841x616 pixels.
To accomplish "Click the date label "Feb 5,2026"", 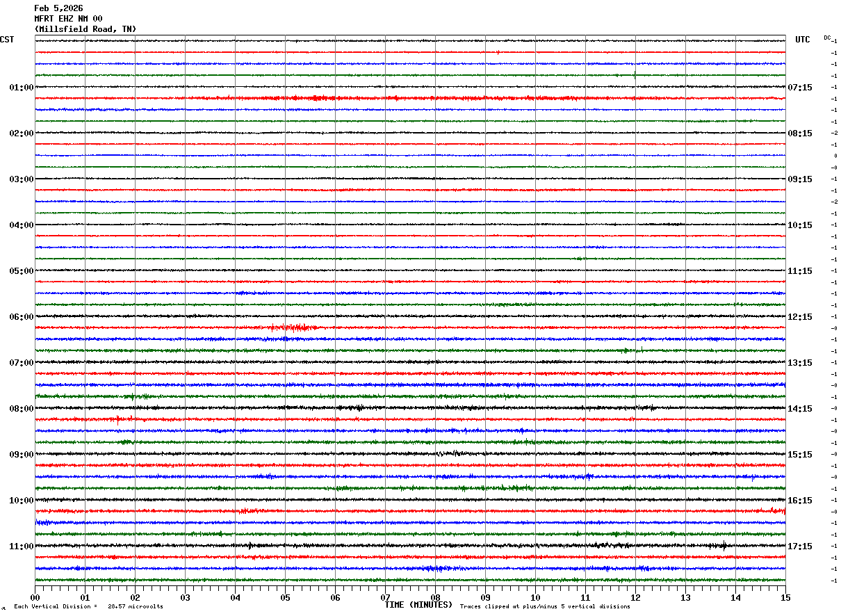I will point(58,8).
